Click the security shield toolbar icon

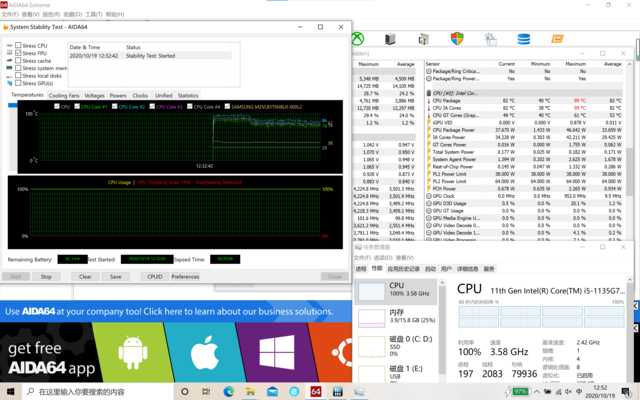(457, 40)
